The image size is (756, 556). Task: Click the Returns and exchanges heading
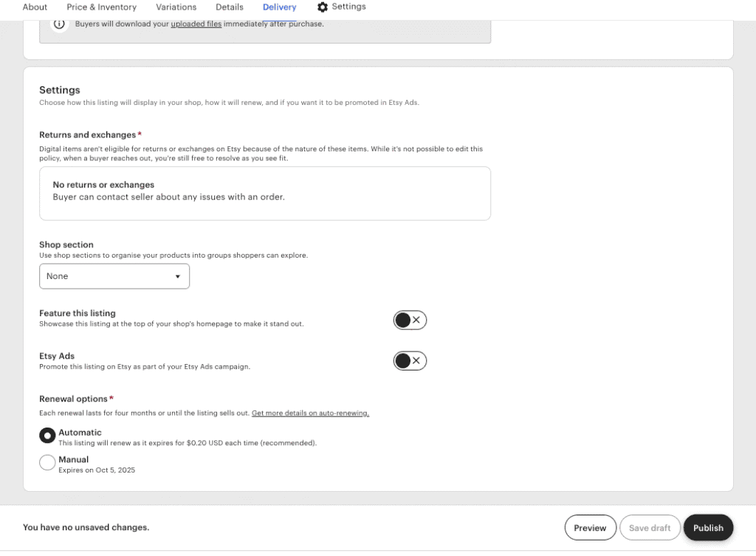tap(88, 135)
